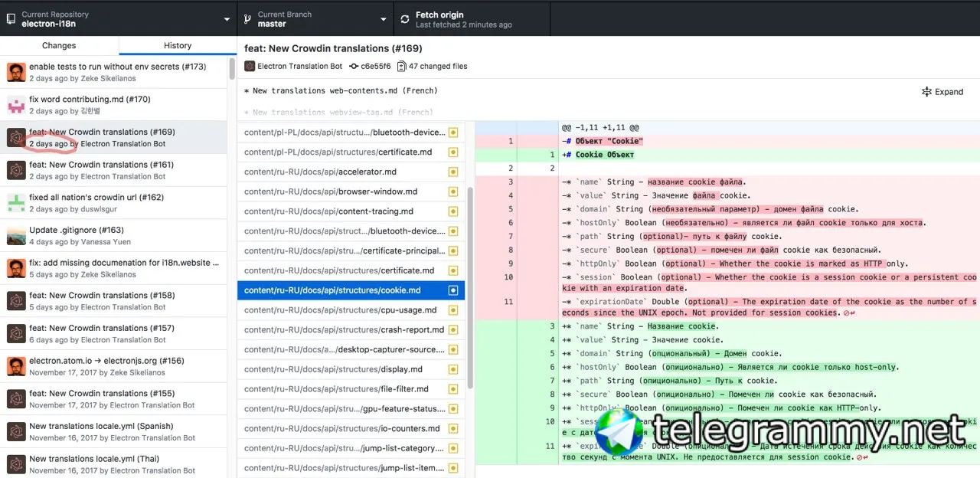
Task: Click the Fetch origin sync icon
Action: point(404,19)
